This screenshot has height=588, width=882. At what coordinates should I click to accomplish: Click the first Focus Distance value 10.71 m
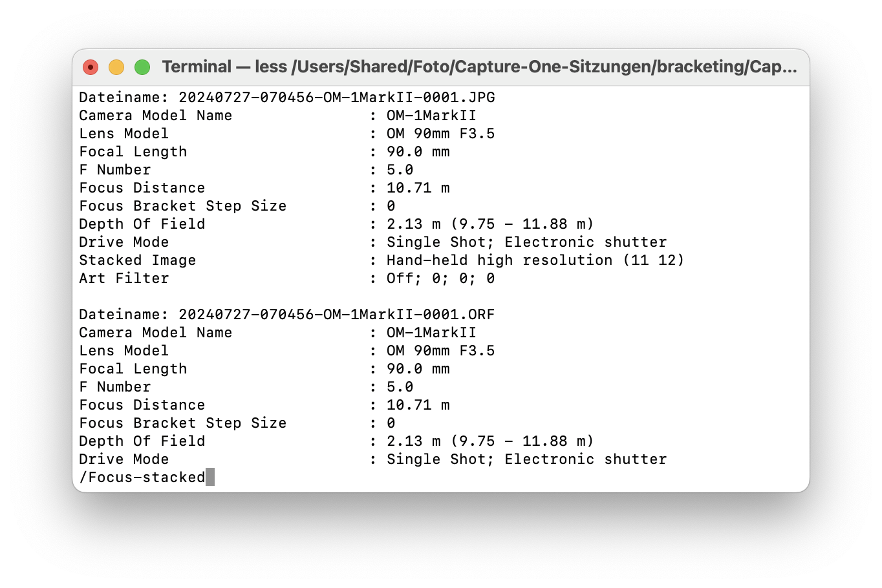click(418, 188)
